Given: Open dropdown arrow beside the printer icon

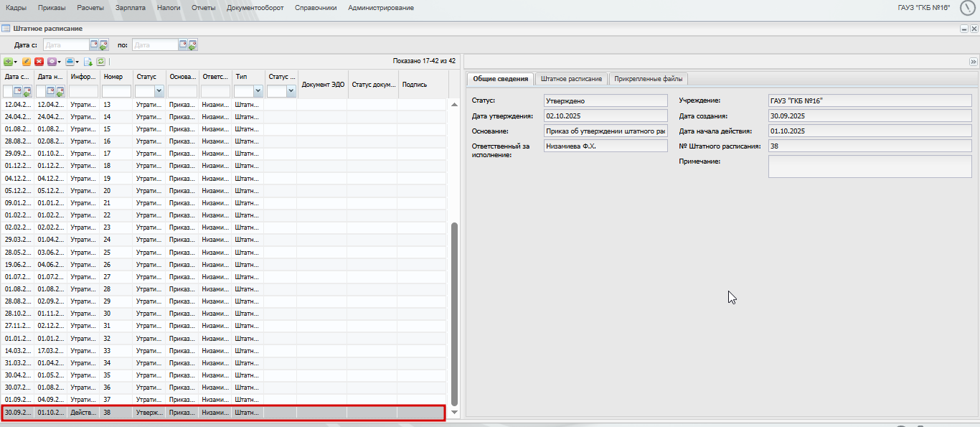Looking at the screenshot, I should click(x=77, y=62).
